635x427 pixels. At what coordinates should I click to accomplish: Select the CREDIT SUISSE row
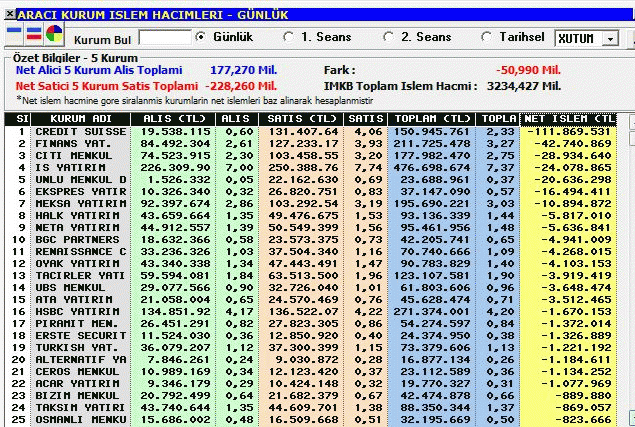click(311, 132)
